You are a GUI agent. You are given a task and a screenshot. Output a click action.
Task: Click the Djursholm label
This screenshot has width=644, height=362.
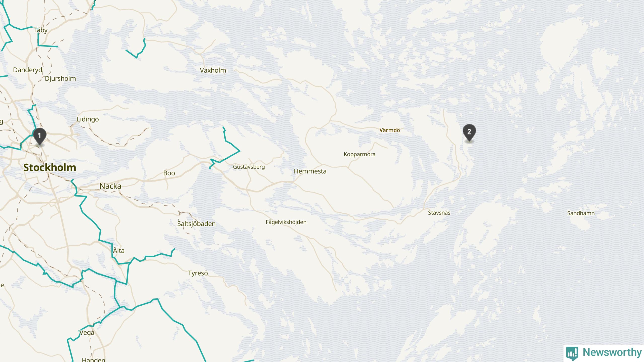pos(60,79)
